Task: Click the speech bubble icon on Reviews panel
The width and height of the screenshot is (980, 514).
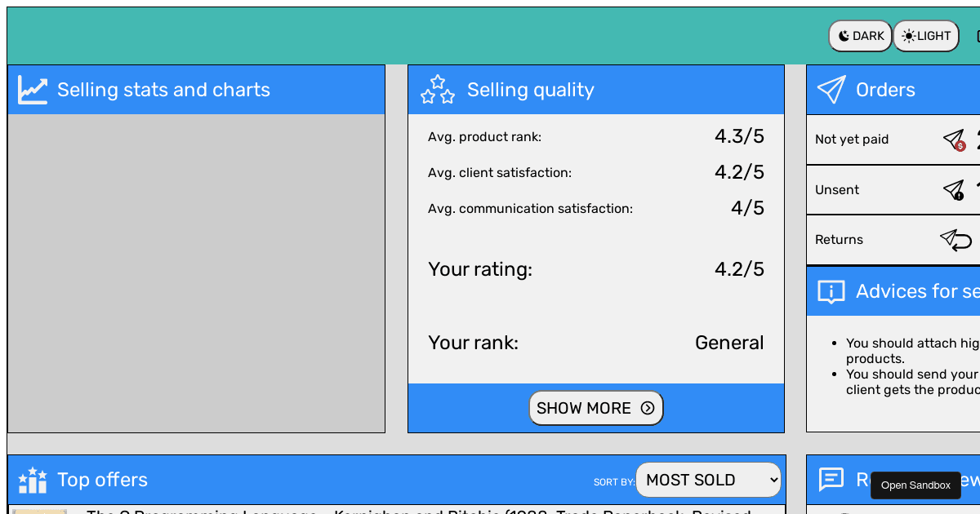Action: pyautogui.click(x=831, y=480)
